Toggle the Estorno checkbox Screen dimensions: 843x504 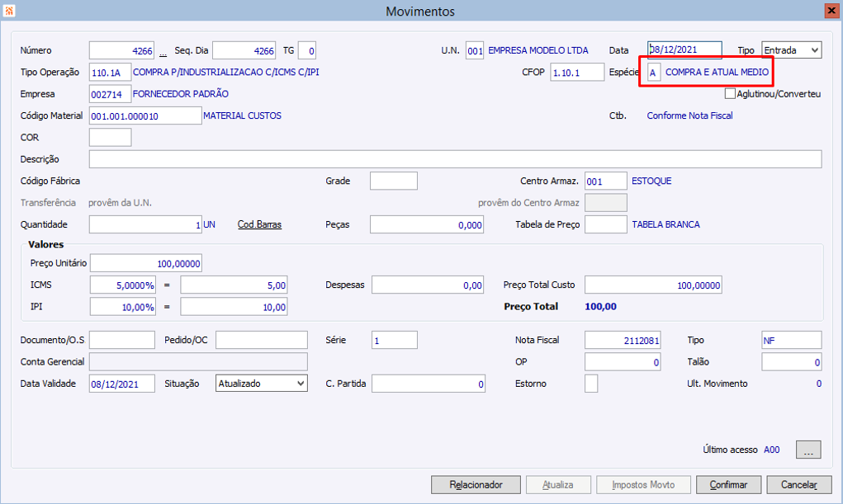591,384
